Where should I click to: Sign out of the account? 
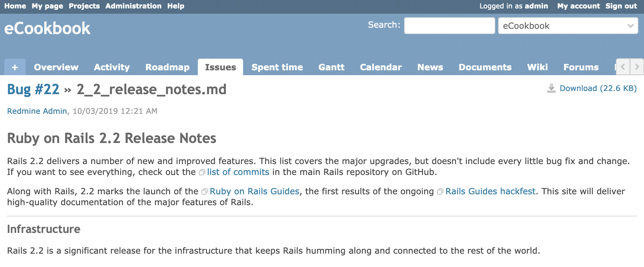pyautogui.click(x=621, y=6)
